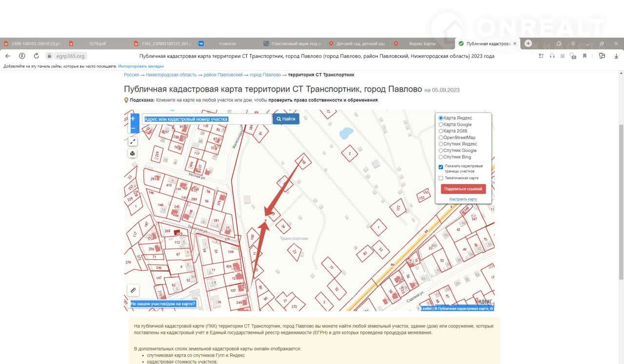Activate the ruler measurement tool
Screen dimensions: 624x364
[133, 290]
